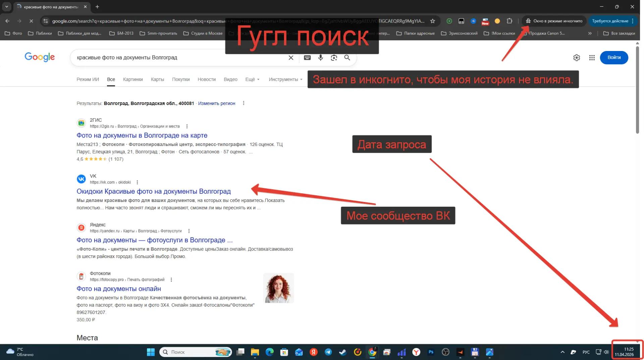Open Steam from the taskbar
The width and height of the screenshot is (644, 360).
click(x=343, y=352)
